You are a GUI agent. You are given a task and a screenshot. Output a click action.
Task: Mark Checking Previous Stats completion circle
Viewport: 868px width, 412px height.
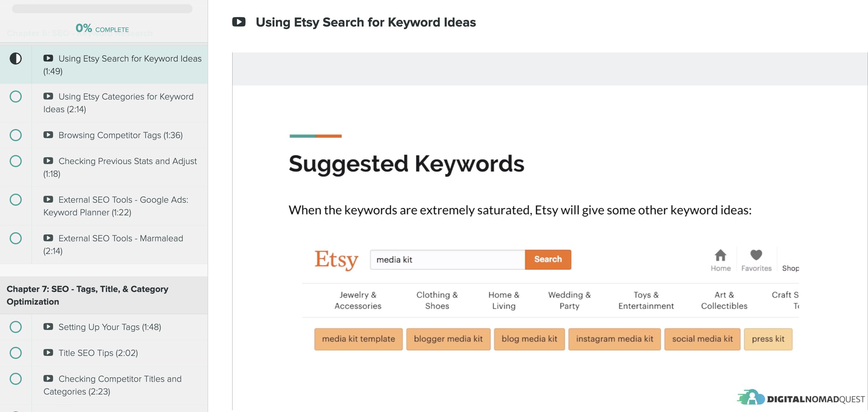tap(15, 161)
